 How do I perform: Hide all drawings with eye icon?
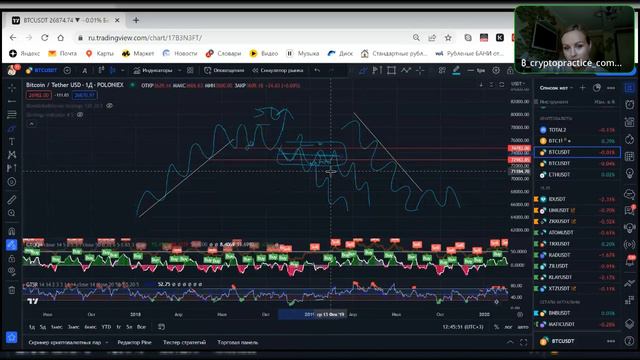(x=12, y=271)
